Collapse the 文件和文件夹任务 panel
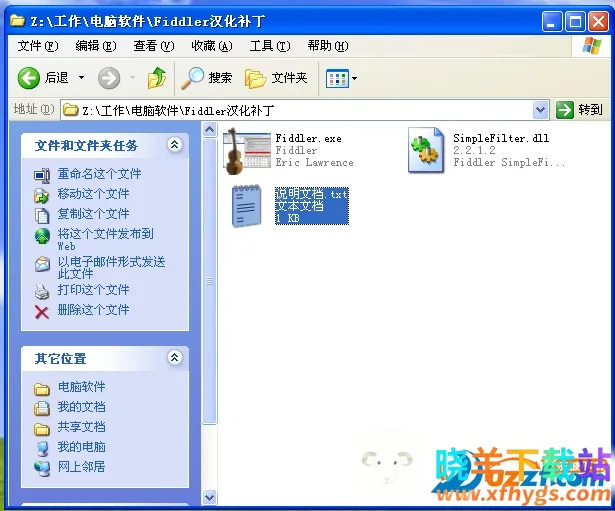The height and width of the screenshot is (511, 615). point(175,145)
